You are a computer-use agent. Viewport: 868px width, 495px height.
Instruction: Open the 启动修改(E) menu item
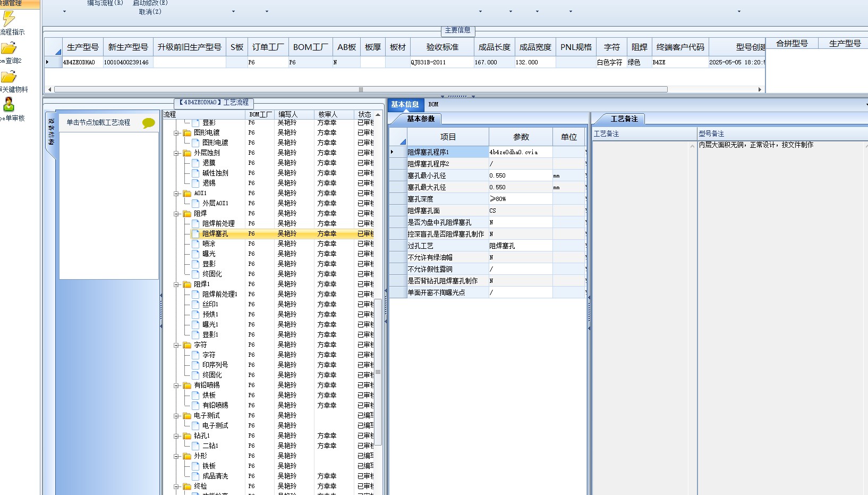tap(150, 3)
